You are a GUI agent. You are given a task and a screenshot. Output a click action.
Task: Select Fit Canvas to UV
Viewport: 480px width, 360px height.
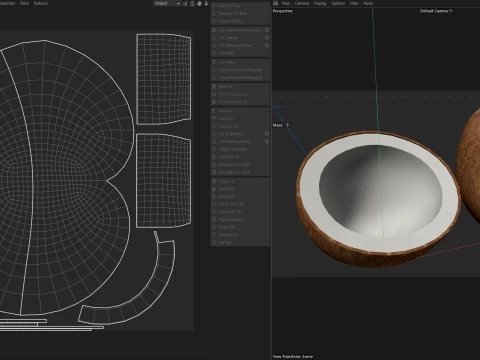pos(240,102)
